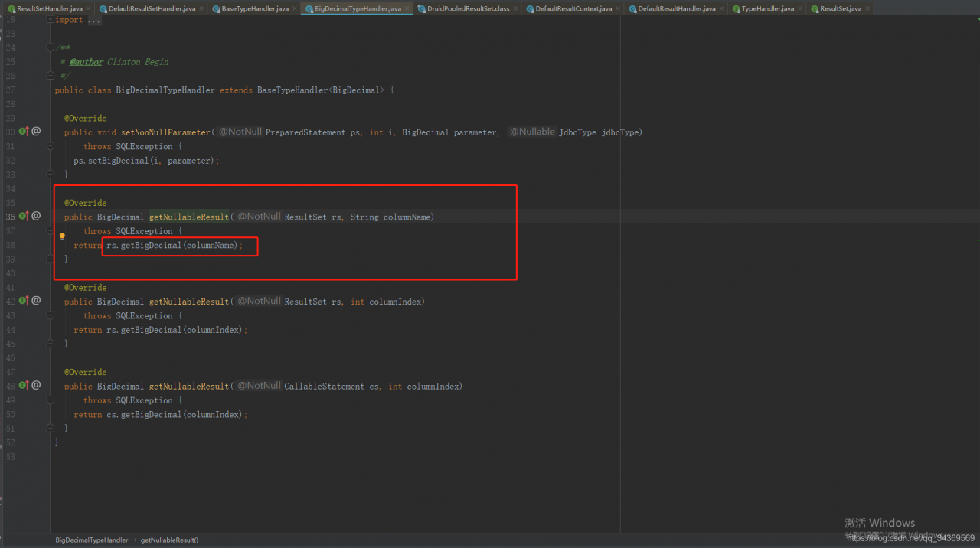Close the ResultSetHandler.java tab
980x548 pixels.
tap(89, 8)
